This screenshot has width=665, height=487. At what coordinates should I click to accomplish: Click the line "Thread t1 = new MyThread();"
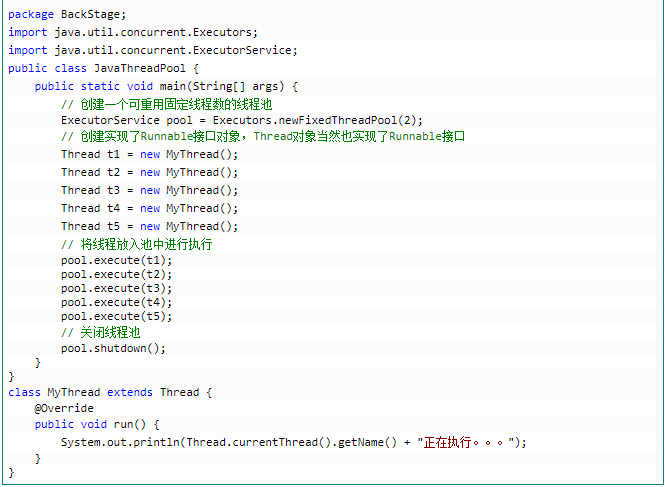pyautogui.click(x=149, y=154)
